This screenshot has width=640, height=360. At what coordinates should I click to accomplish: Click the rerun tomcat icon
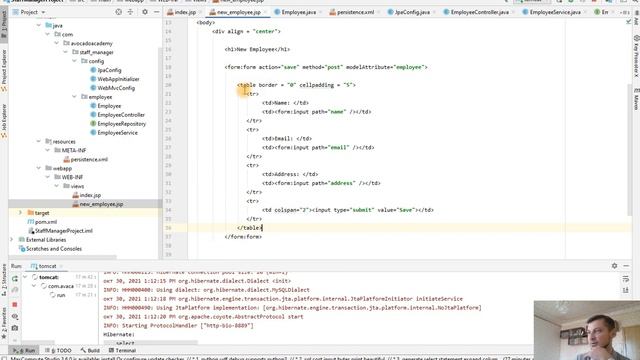point(15,279)
